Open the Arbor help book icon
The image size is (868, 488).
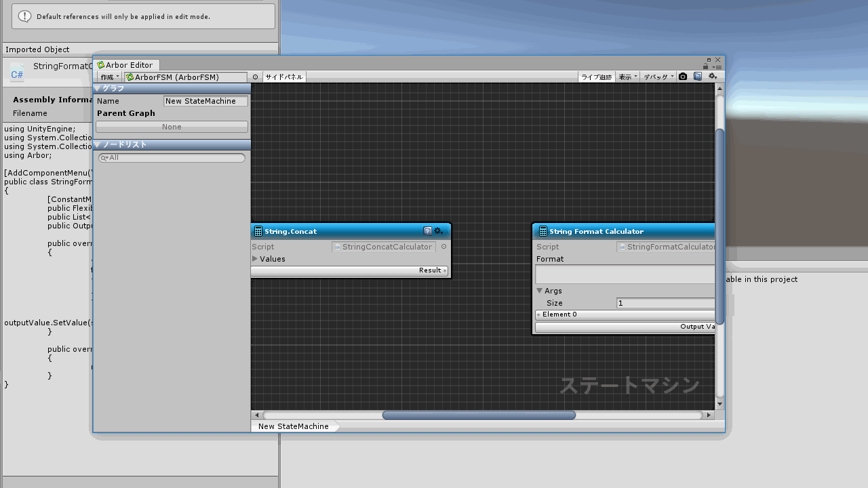(x=697, y=77)
